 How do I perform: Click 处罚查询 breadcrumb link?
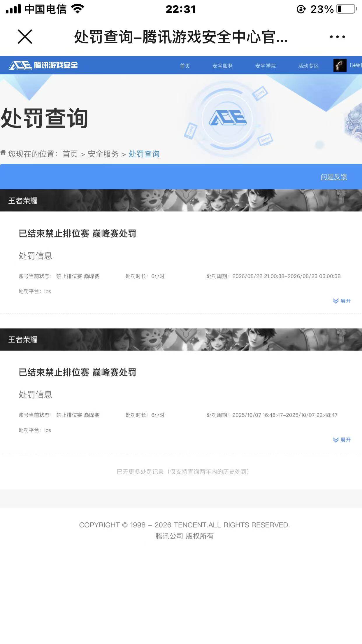[144, 154]
